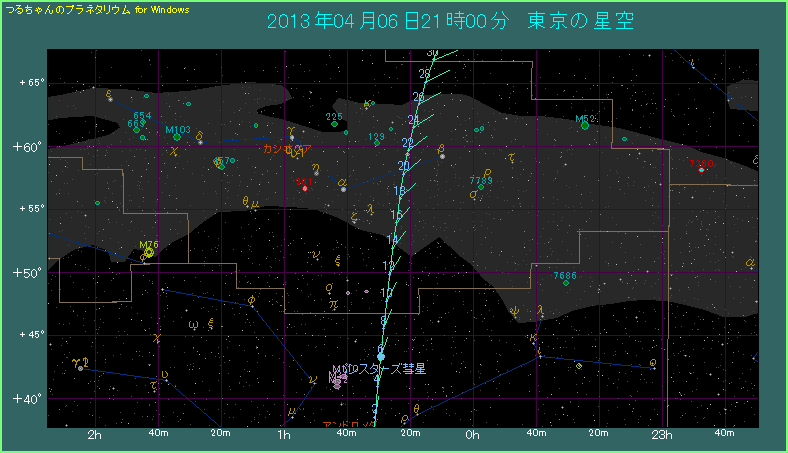Select the red 7380 object marker

coord(702,169)
